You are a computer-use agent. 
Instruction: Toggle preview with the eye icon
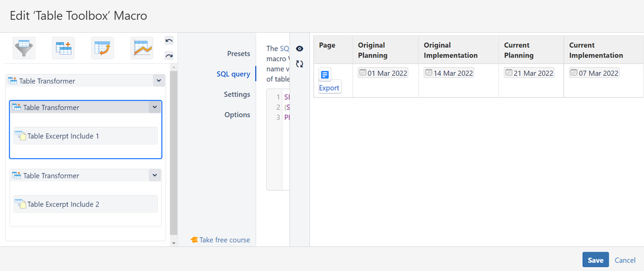pyautogui.click(x=300, y=49)
